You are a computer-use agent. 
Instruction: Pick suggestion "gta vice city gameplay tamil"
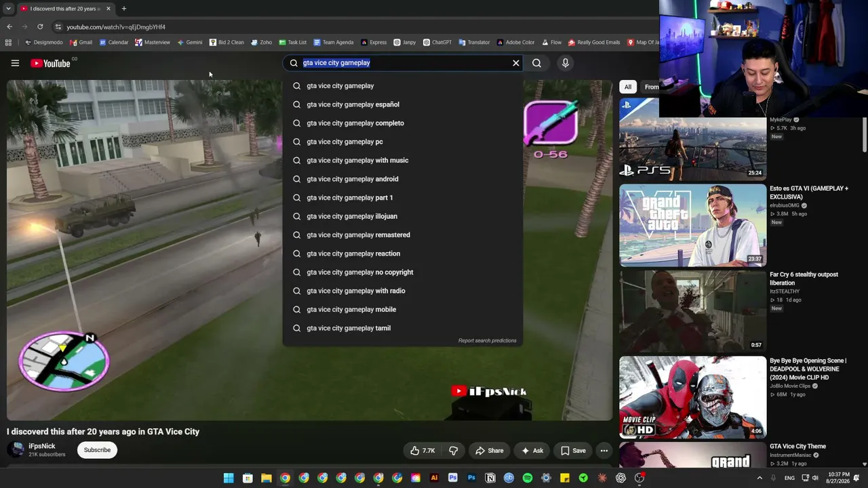pyautogui.click(x=403, y=328)
